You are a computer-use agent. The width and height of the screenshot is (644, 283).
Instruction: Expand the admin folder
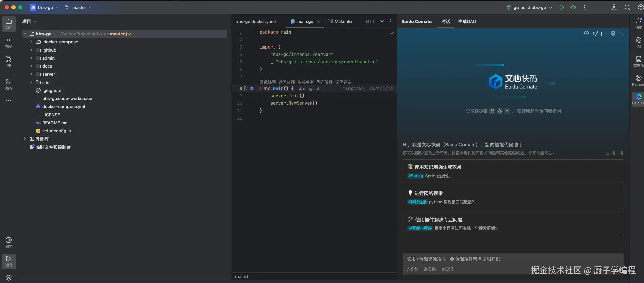[31, 58]
